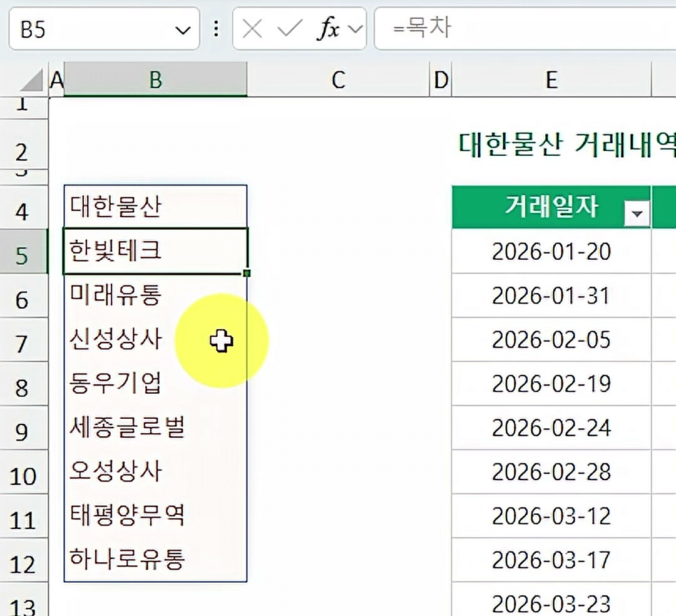Image resolution: width=676 pixels, height=616 pixels.
Task: Click the date cell 2026-02-28
Action: (551, 471)
